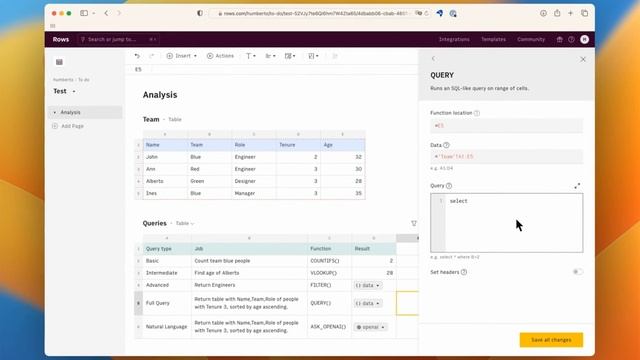Select the Manager cell in Team table

(254, 193)
